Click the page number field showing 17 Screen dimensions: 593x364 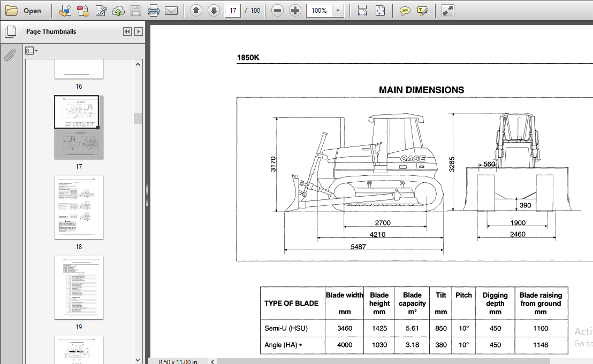[x=233, y=11]
